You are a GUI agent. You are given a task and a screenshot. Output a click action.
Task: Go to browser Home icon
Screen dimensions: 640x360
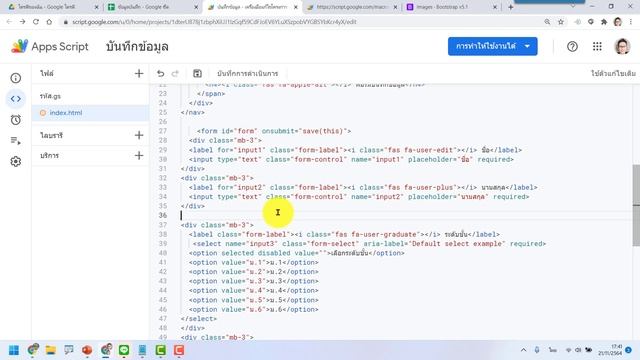click(49, 22)
